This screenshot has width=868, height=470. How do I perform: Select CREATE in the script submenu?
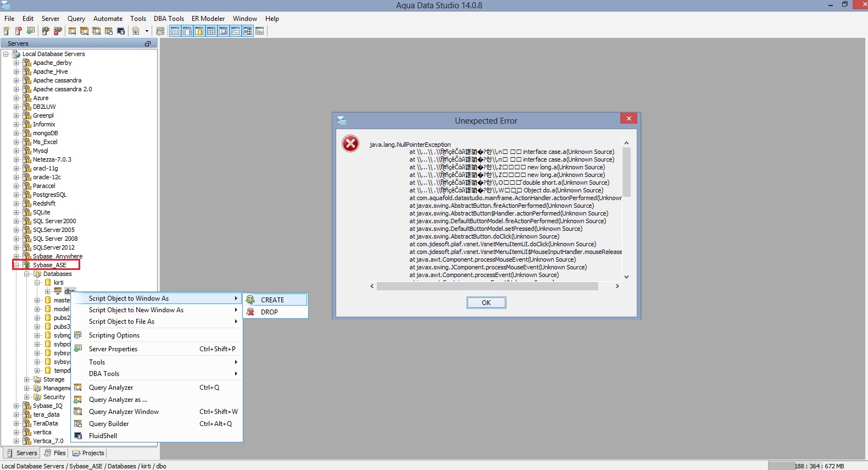(x=275, y=300)
